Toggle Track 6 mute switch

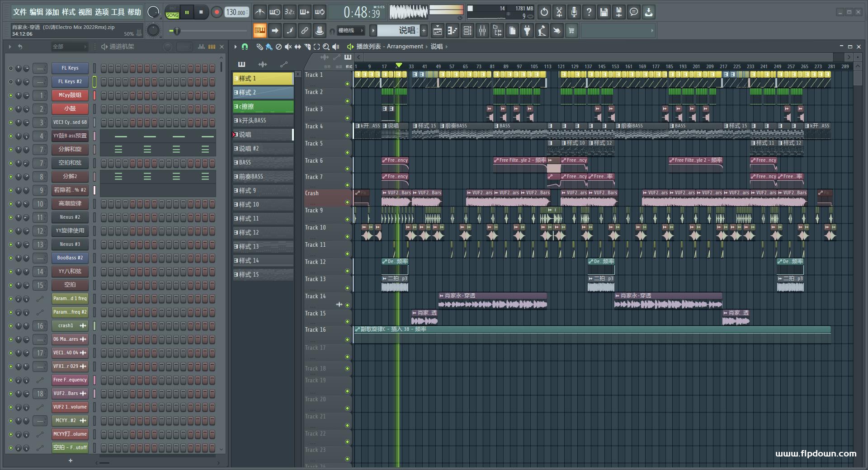coord(347,169)
